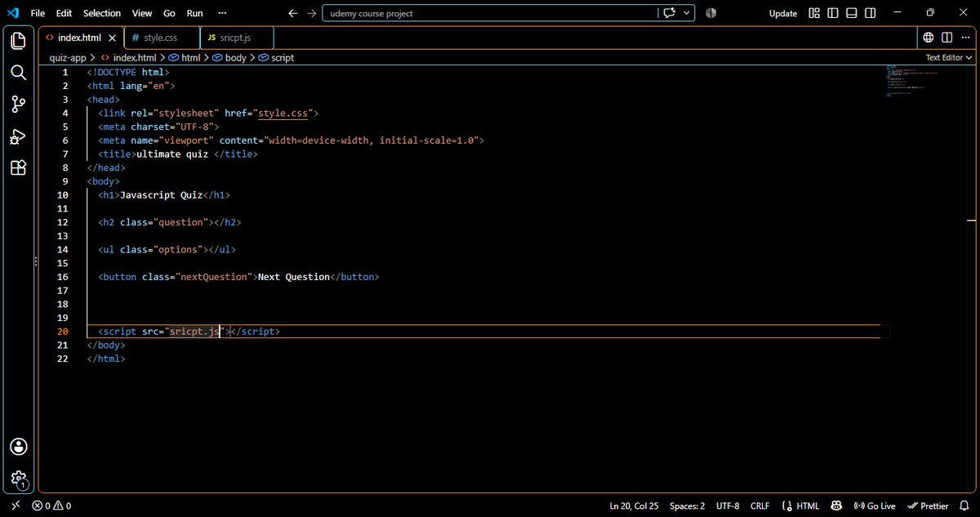980x517 pixels.
Task: Click Prettier in status bar
Action: tap(929, 506)
